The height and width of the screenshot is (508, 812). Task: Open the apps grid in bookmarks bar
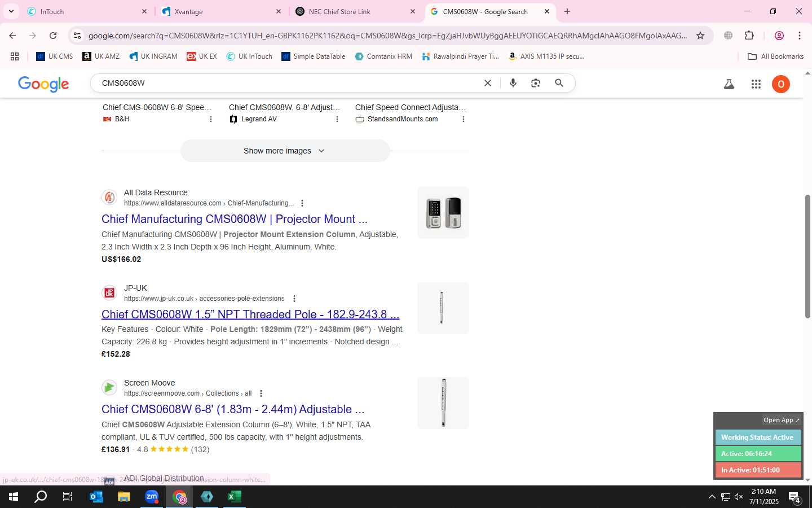(x=15, y=56)
